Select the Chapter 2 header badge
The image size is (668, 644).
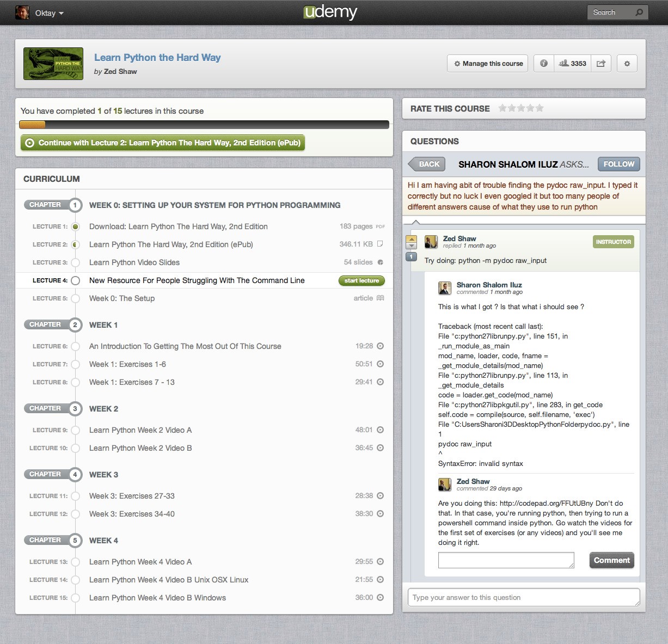tap(53, 324)
